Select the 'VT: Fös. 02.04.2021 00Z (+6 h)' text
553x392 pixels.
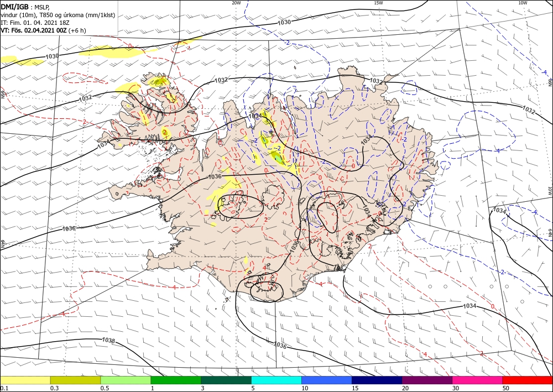click(43, 30)
